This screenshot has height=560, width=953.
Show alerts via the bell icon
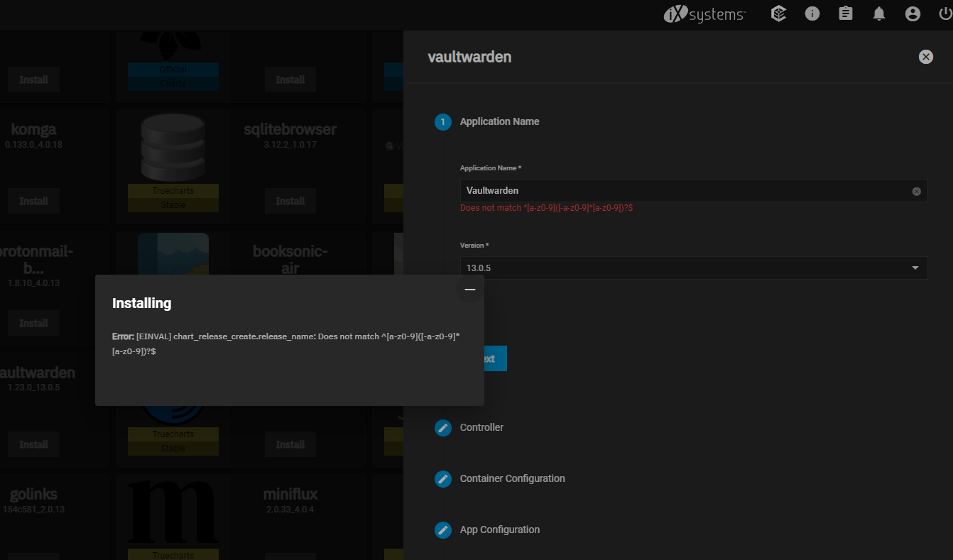point(879,13)
